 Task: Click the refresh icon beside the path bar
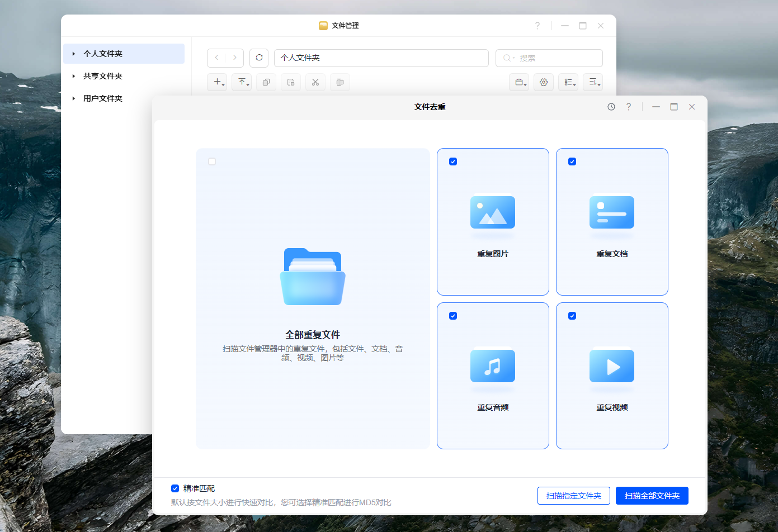[x=259, y=58]
